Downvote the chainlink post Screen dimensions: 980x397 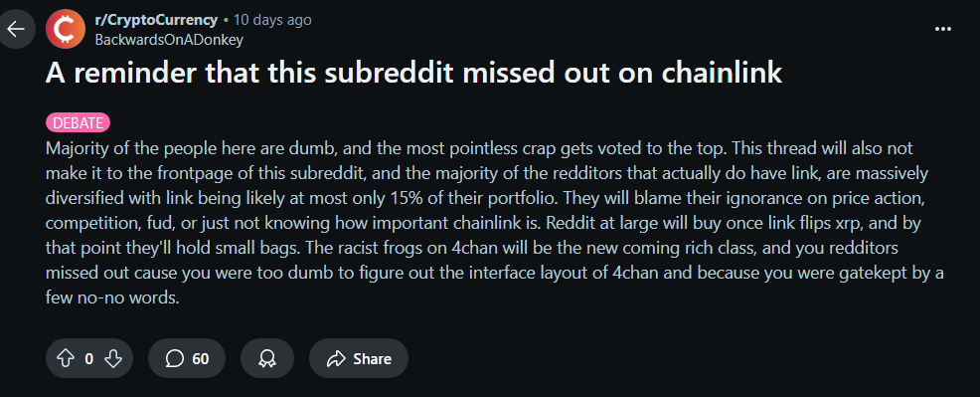tap(112, 359)
